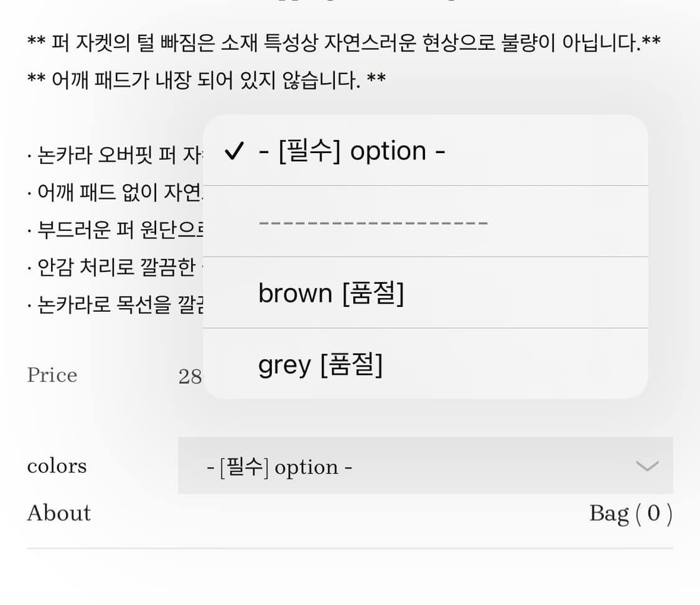
Task: Click the 'About' link at bottom left
Action: click(x=58, y=513)
